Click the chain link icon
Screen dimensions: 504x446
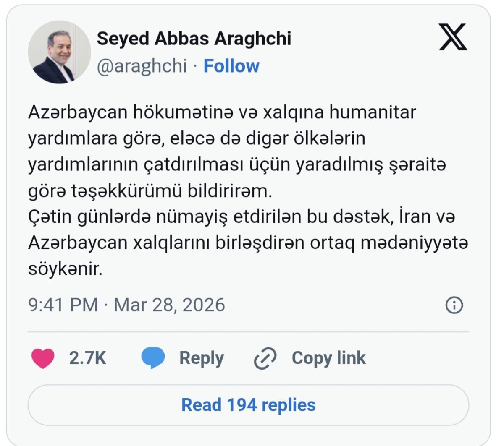265,358
